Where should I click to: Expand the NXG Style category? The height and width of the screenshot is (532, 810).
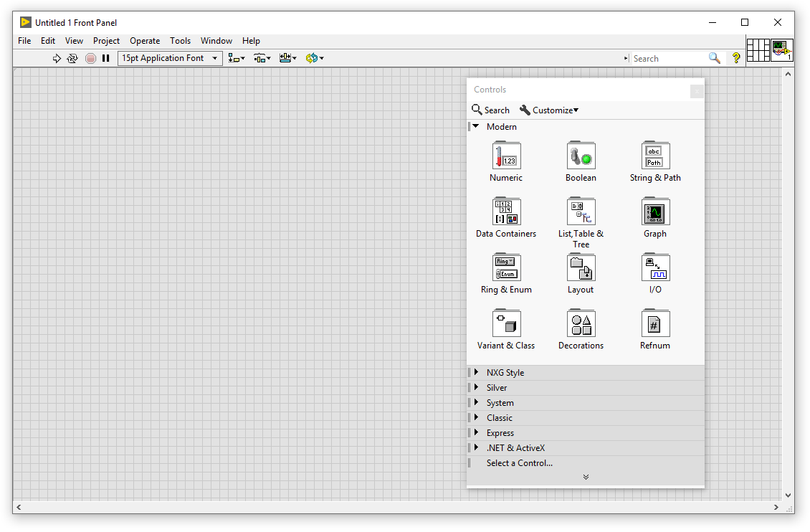[476, 372]
